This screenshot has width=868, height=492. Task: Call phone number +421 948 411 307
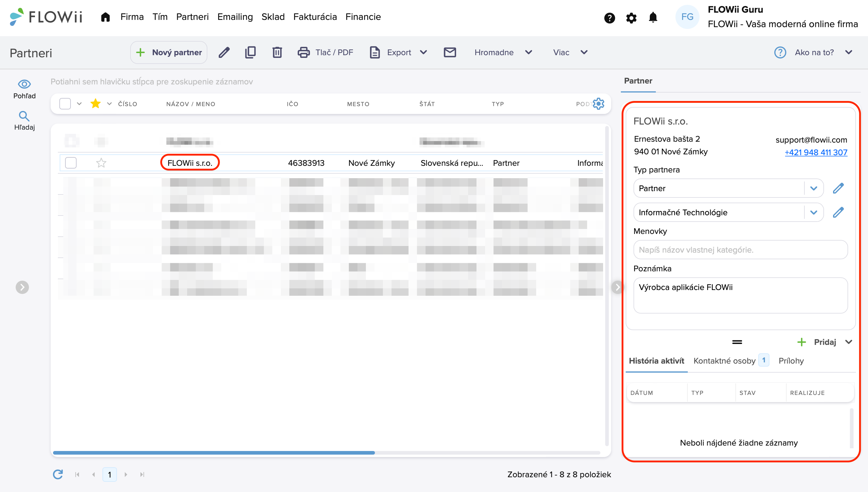pyautogui.click(x=816, y=153)
